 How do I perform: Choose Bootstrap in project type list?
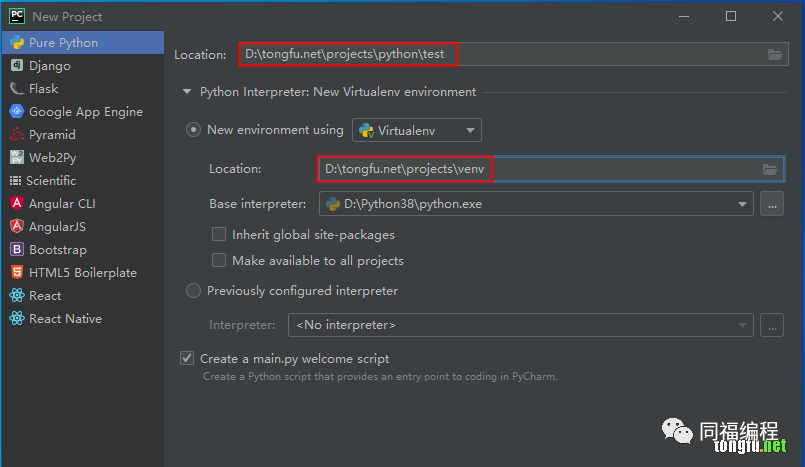[x=83, y=249]
